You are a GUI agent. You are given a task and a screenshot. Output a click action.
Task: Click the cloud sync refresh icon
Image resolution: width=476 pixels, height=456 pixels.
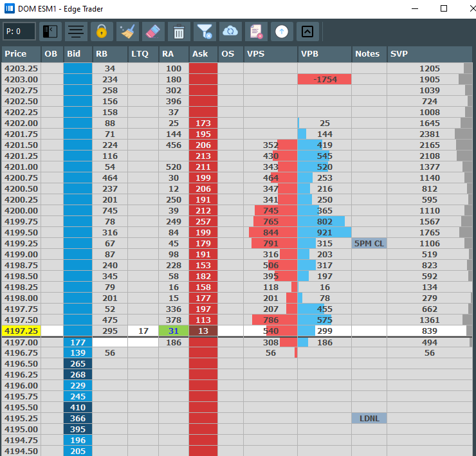tap(230, 32)
